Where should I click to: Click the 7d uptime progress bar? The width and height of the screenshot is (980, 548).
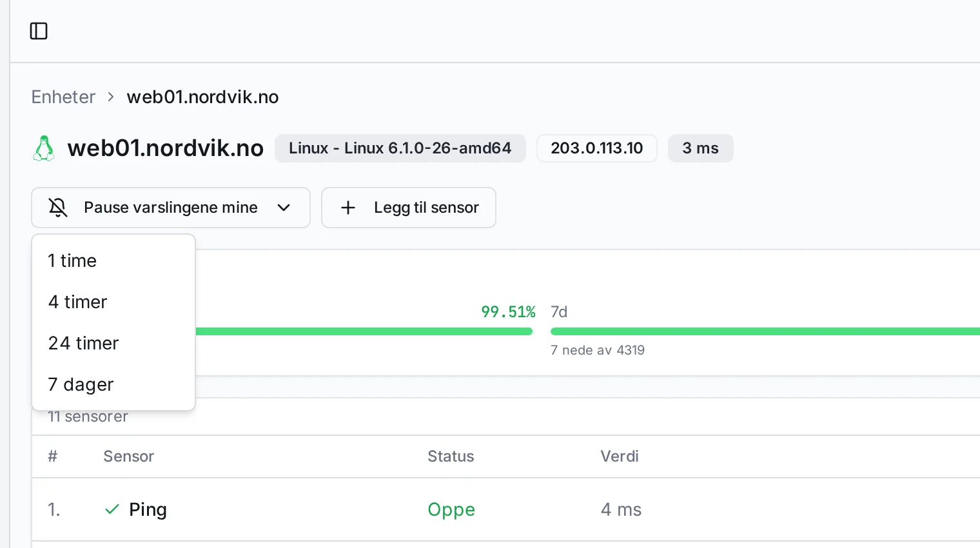765,331
